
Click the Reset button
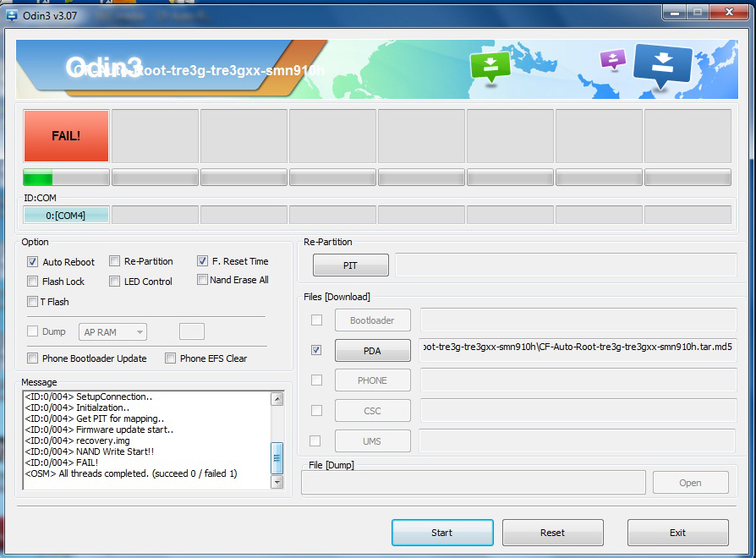tap(552, 533)
